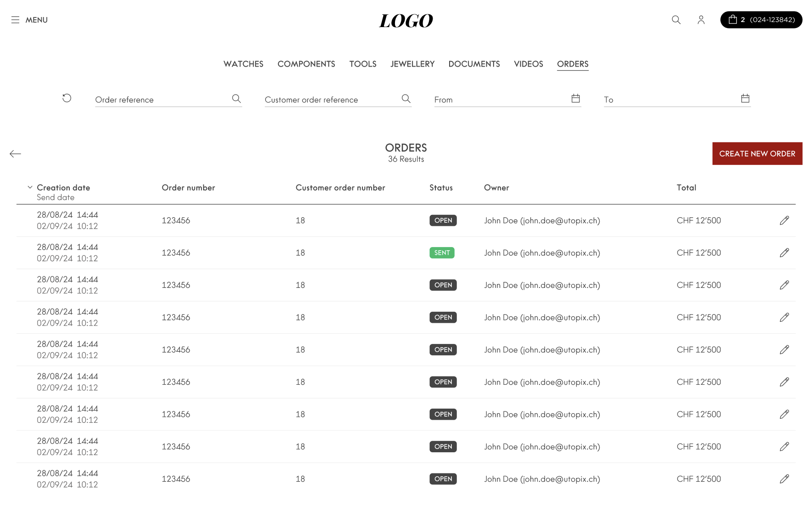This screenshot has height=506, width=812.
Task: Click the reset filters circular arrow icon
Action: (x=67, y=98)
